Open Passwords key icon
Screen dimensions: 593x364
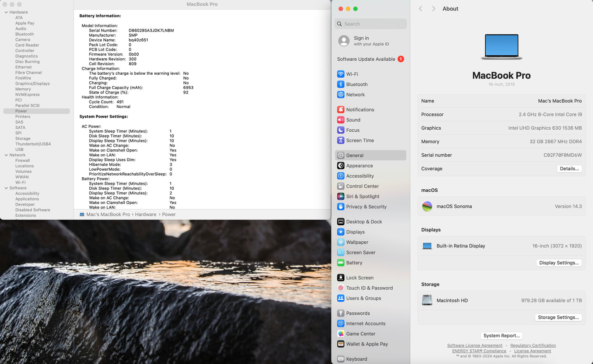341,313
